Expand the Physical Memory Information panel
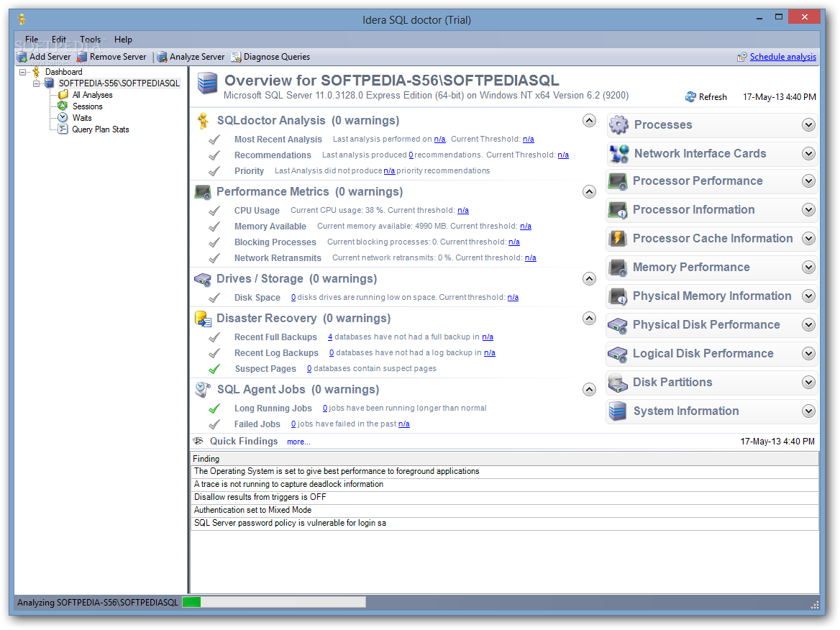 (x=809, y=296)
